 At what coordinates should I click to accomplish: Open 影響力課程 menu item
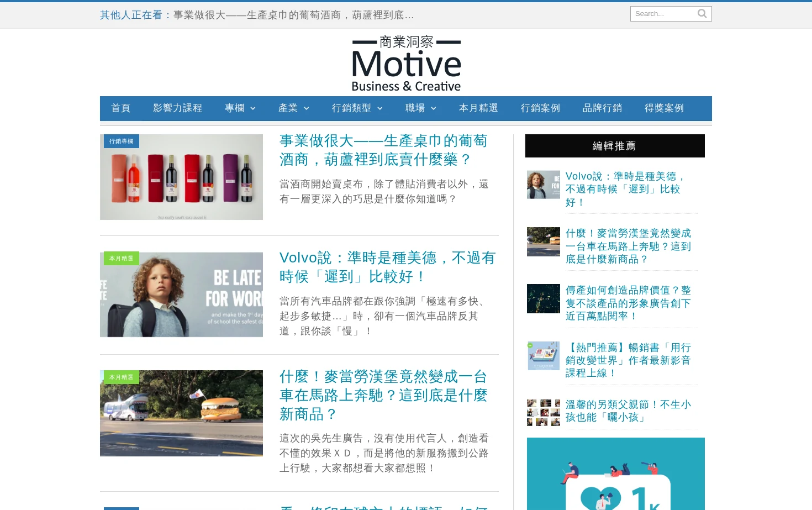[x=177, y=108]
